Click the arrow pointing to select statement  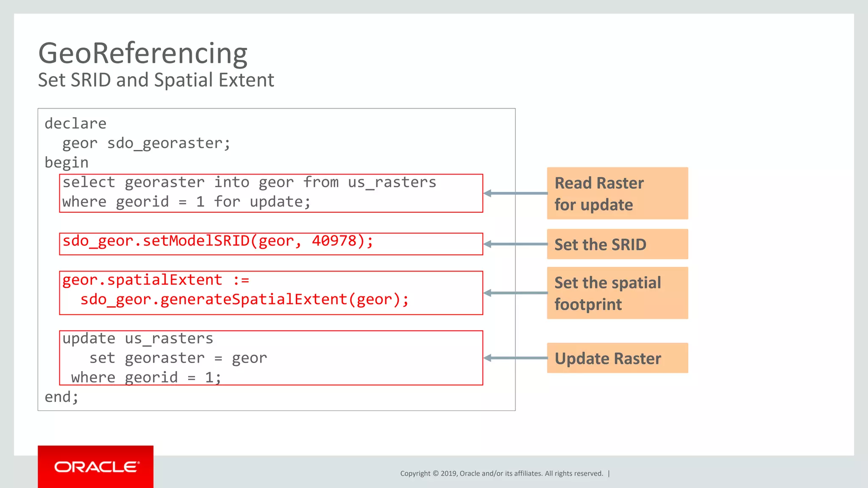point(515,193)
